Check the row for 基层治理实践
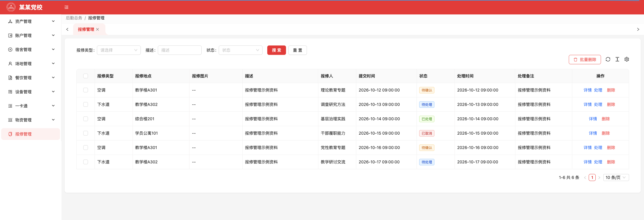Image resolution: width=644 pixels, height=220 pixels. [x=85, y=119]
